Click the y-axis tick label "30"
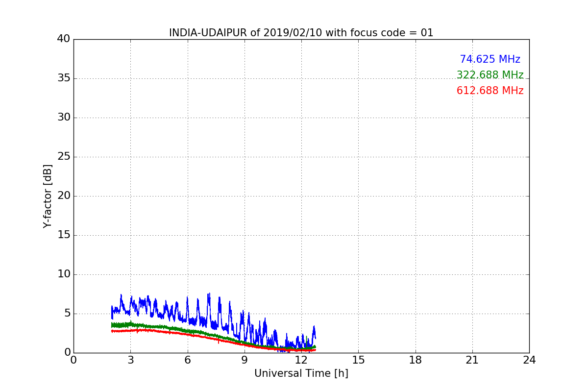588x392 pixels. coord(64,118)
